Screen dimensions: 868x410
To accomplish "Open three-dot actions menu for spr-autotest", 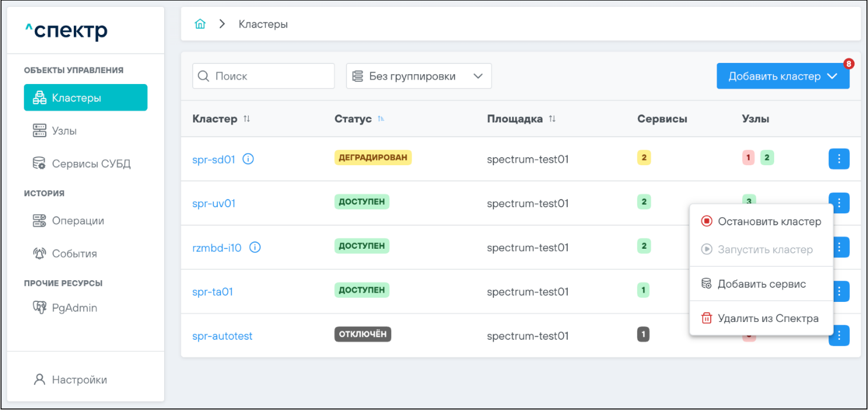I will click(838, 336).
